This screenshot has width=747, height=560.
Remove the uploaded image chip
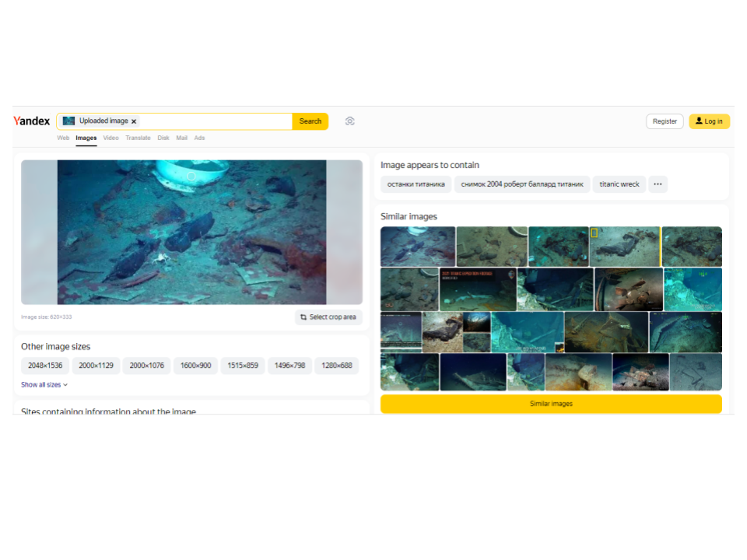134,121
